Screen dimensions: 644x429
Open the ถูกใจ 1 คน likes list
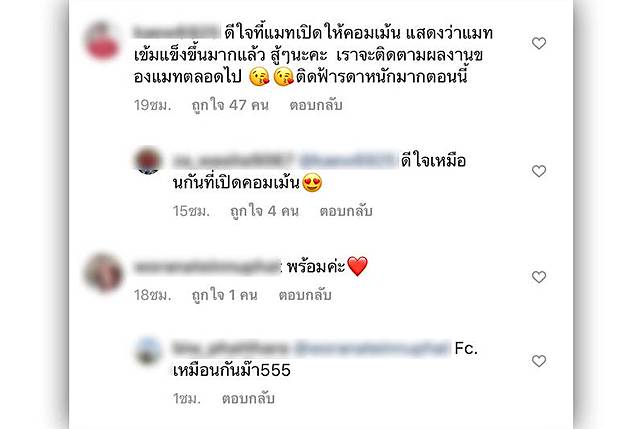[x=224, y=295]
